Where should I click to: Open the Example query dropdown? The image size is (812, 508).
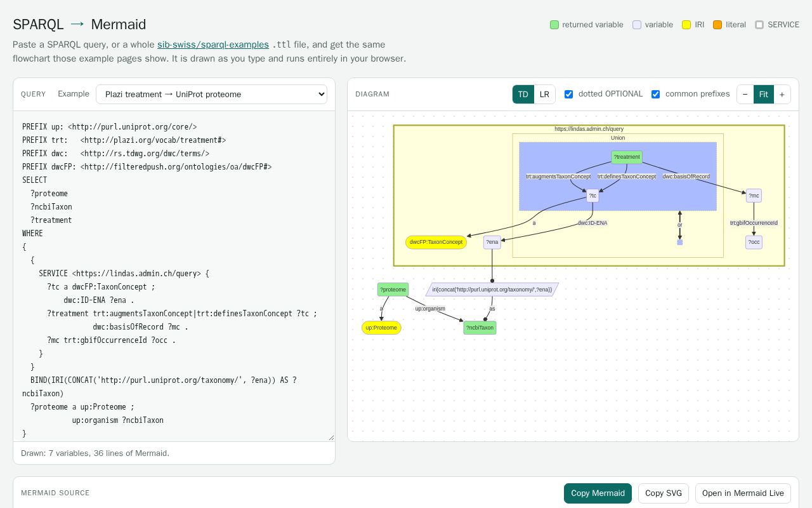coord(211,94)
